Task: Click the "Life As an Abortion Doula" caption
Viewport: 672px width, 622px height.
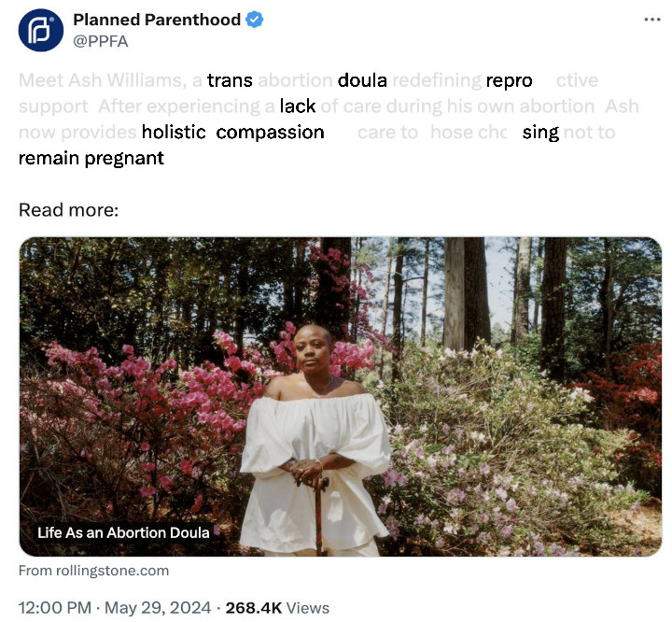Action: (x=123, y=532)
